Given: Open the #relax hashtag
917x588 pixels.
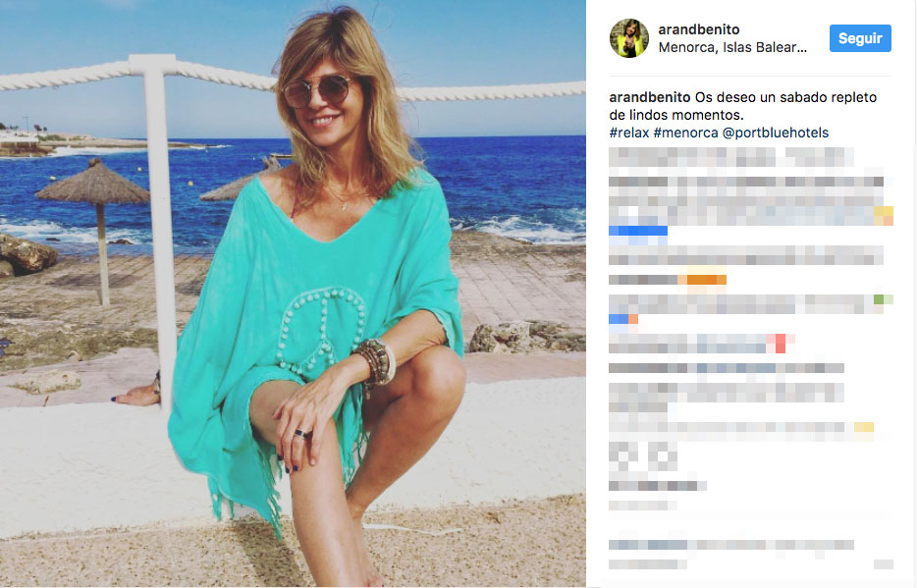Looking at the screenshot, I should (629, 133).
